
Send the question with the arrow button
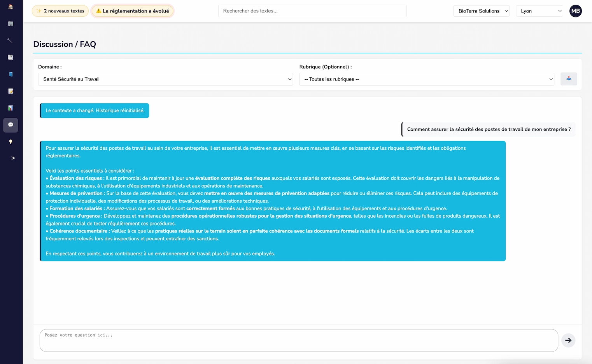[x=568, y=340]
